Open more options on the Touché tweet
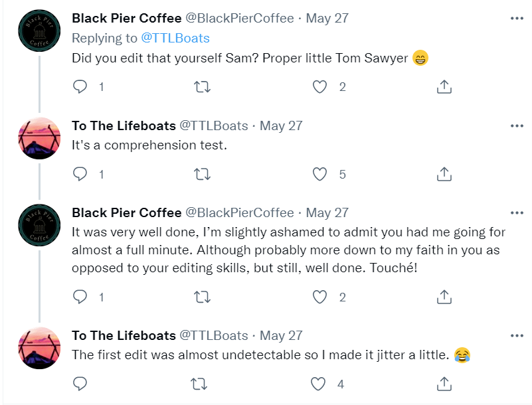This screenshot has width=532, height=405. (x=517, y=213)
